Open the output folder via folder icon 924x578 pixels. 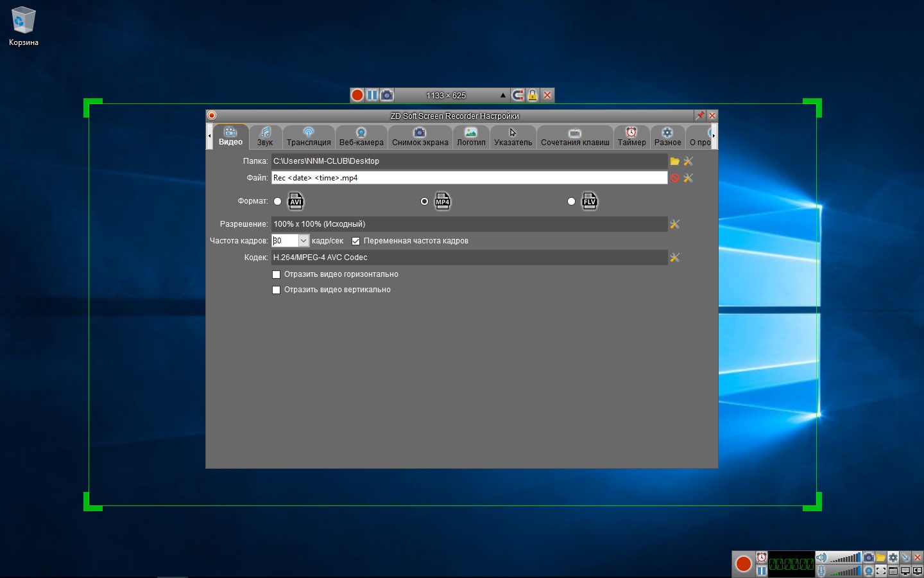coord(674,161)
